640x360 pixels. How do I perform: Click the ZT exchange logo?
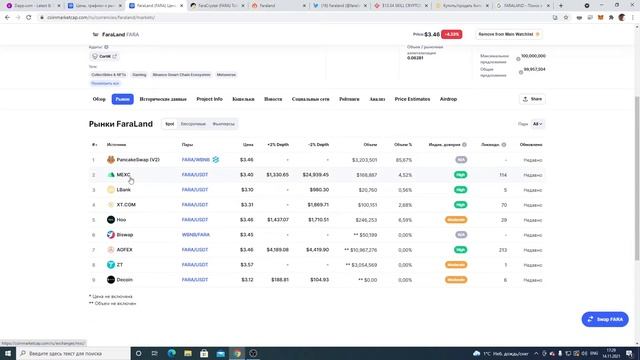(x=111, y=264)
